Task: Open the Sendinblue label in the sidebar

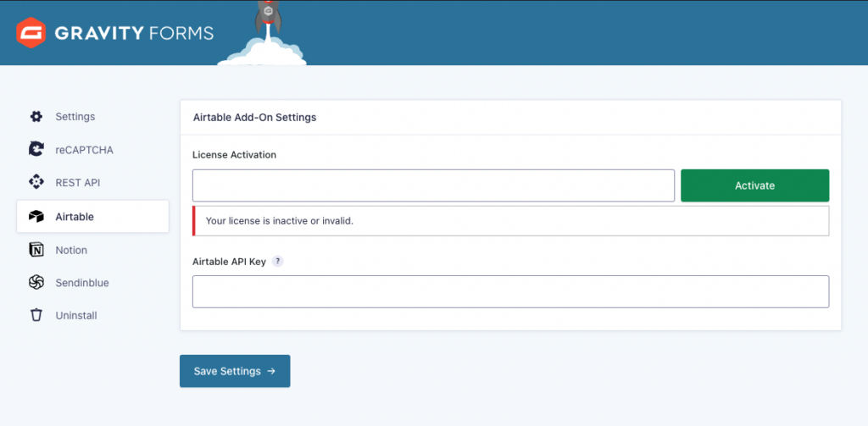Action: pyautogui.click(x=82, y=283)
